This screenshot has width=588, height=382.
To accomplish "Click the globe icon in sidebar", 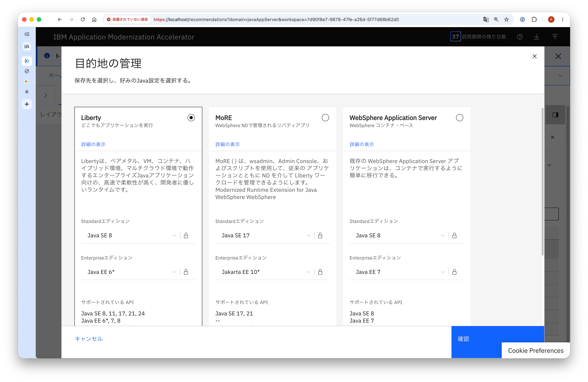I will 27,71.
